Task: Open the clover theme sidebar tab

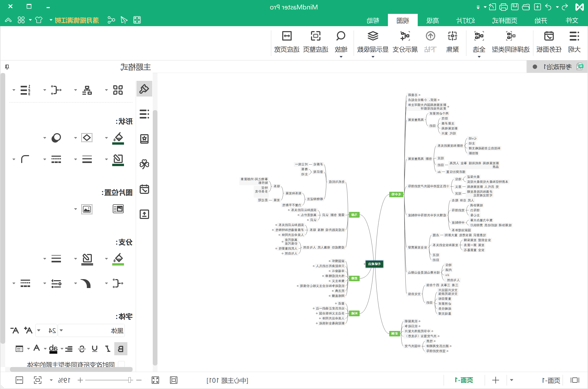Action: (144, 164)
